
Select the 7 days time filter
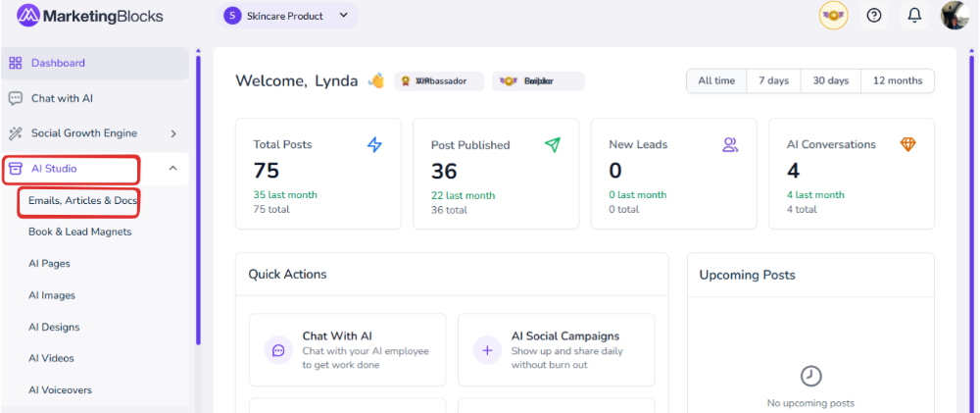click(773, 80)
